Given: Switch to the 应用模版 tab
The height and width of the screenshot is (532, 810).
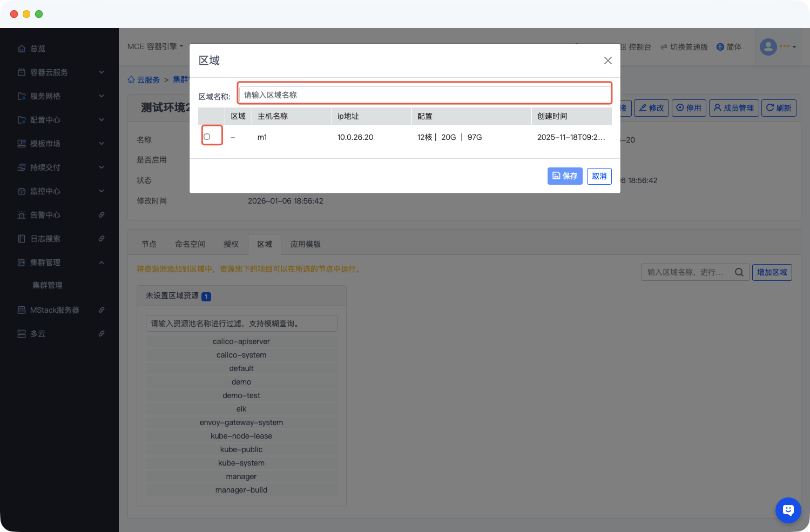Looking at the screenshot, I should click(x=306, y=244).
